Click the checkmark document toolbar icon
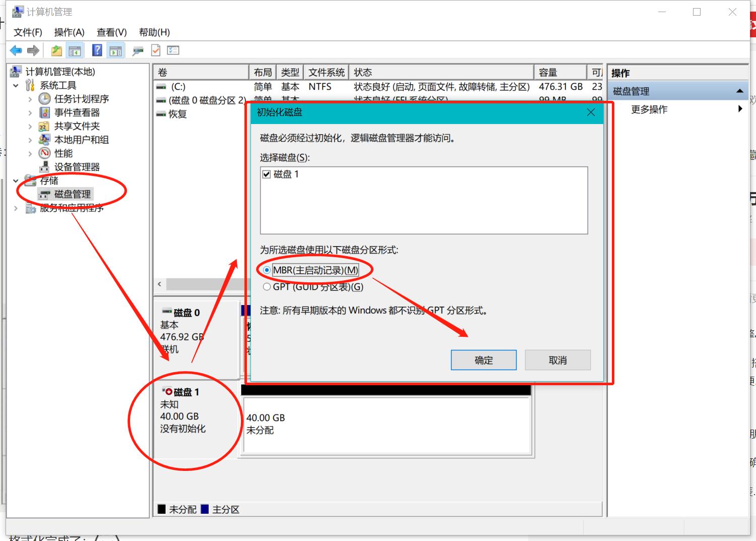 point(156,50)
